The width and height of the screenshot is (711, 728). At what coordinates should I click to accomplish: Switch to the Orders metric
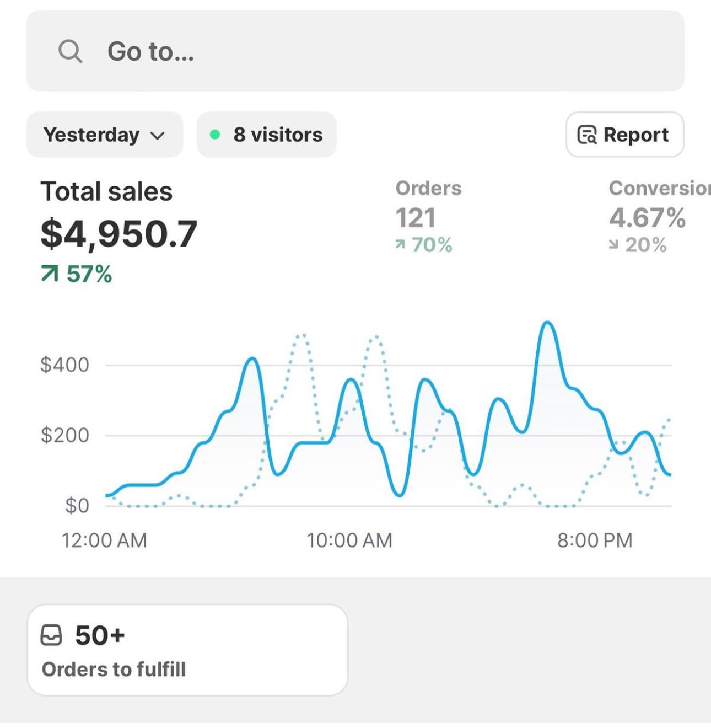coord(428,189)
